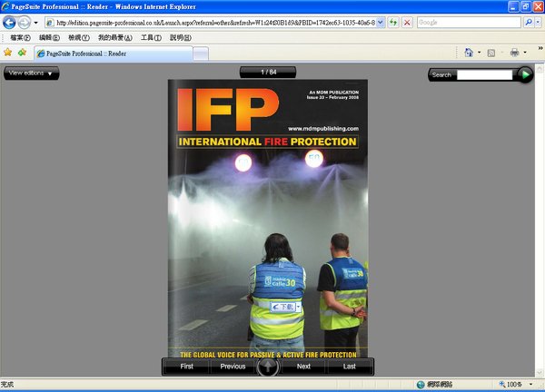Open the search provider options dropdown

tap(538, 23)
